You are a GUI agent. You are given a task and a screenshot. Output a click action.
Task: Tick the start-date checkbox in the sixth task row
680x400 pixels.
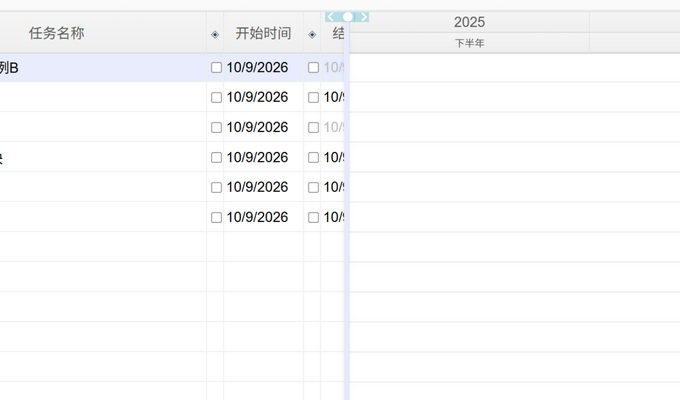(x=216, y=217)
